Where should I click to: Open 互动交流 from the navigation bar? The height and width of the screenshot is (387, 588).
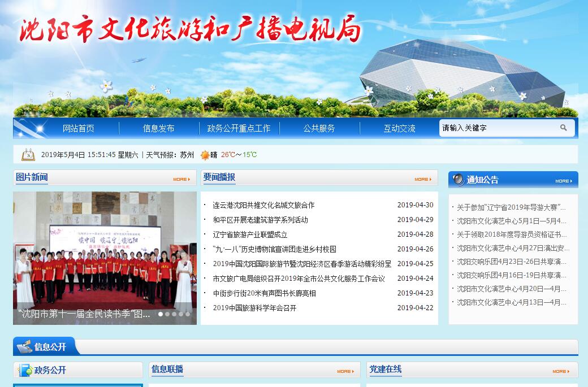399,128
